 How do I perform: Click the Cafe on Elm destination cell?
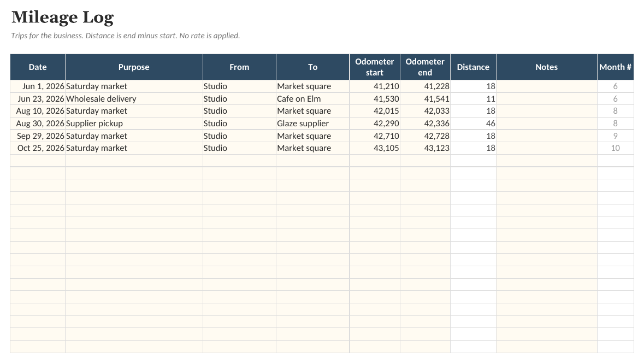(313, 98)
